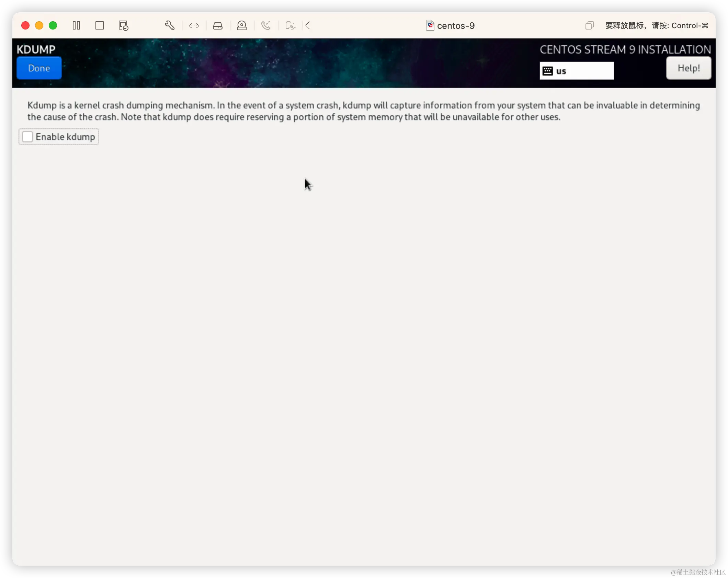Click the centos-9 document icon in title bar
The width and height of the screenshot is (728, 578).
pyautogui.click(x=430, y=25)
